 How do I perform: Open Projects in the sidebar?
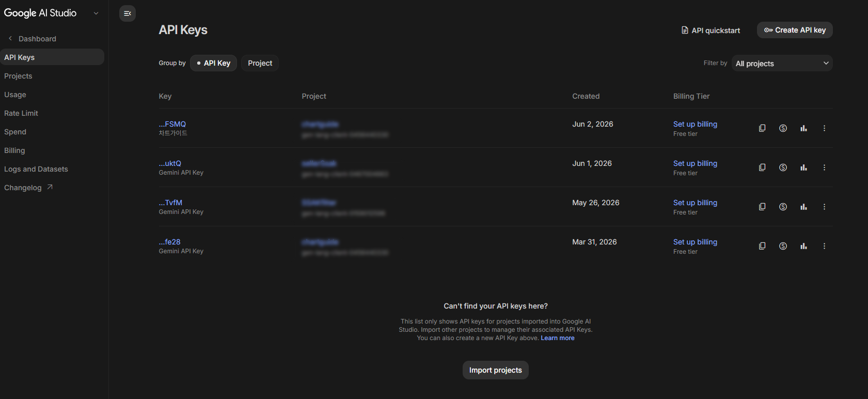tap(18, 76)
